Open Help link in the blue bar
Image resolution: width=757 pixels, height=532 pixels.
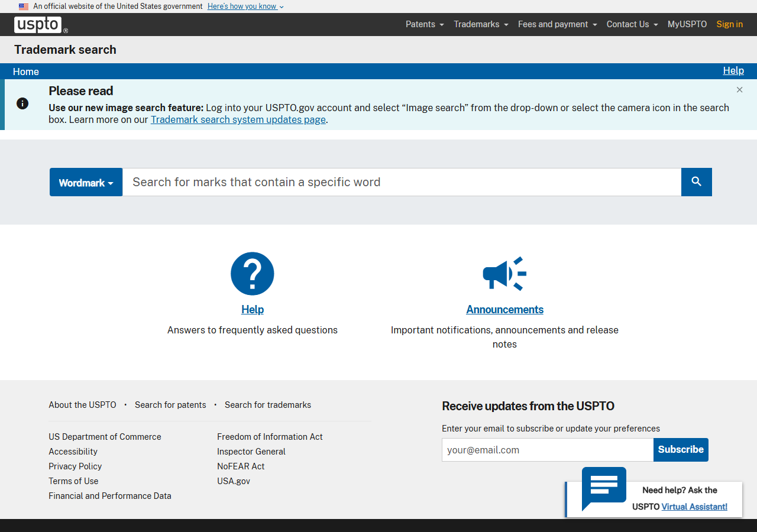pyautogui.click(x=733, y=70)
